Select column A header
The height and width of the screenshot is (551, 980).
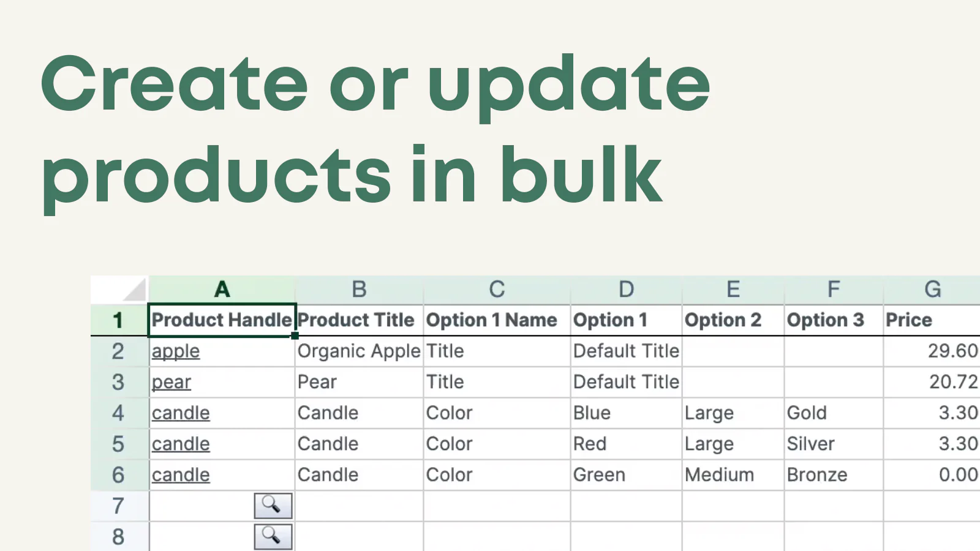point(222,289)
